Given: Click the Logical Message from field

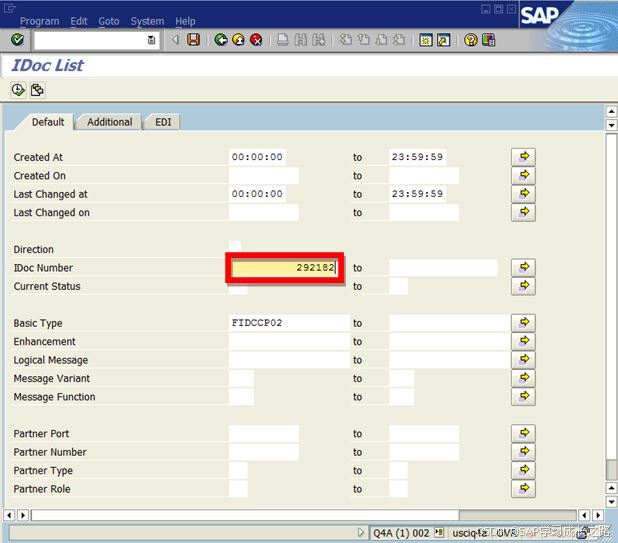Looking at the screenshot, I should [x=289, y=360].
